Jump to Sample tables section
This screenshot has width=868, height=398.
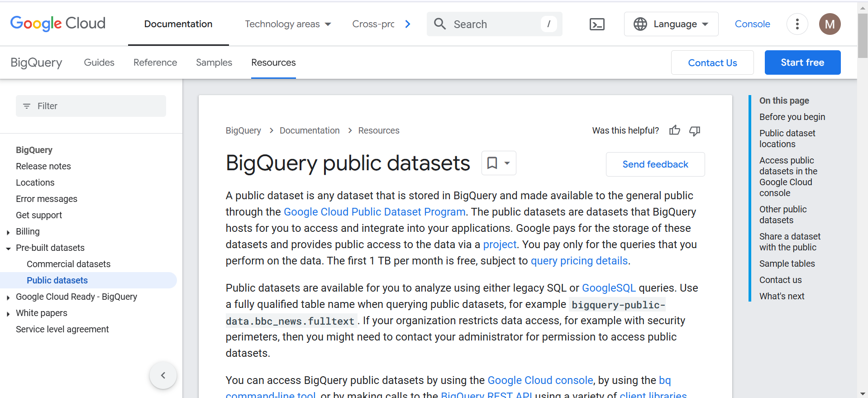[787, 264]
